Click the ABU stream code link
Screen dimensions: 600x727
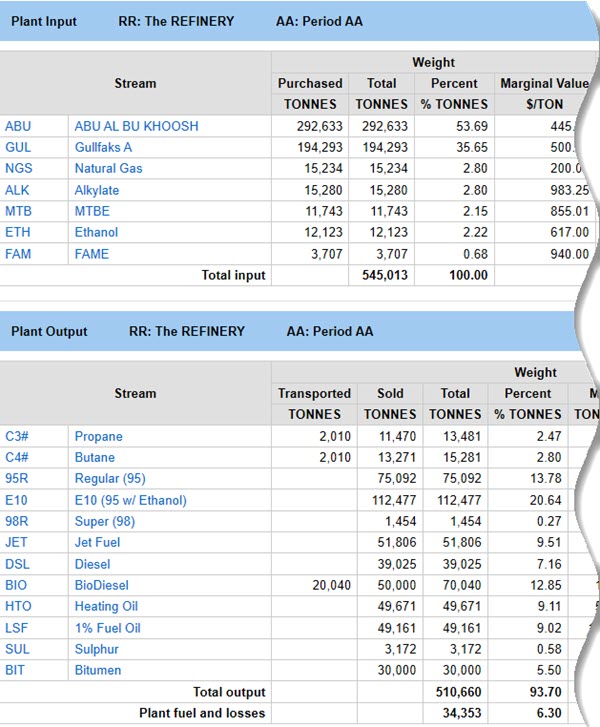(x=18, y=126)
